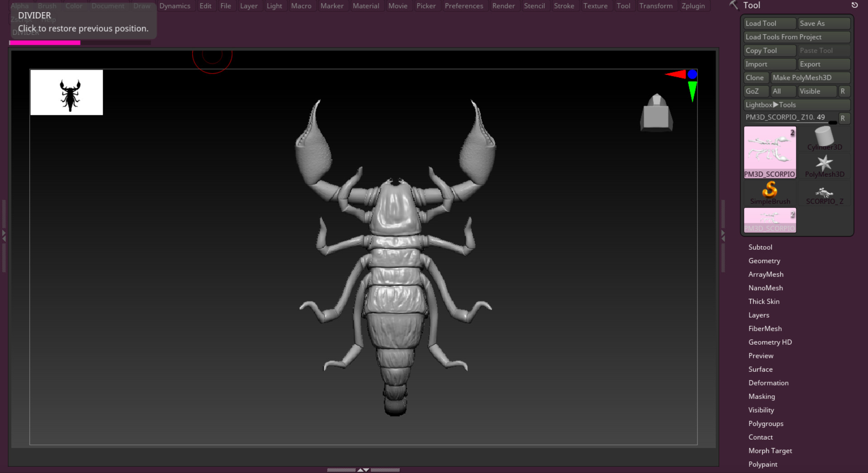Open the Layer menu
The image size is (868, 473).
[249, 6]
